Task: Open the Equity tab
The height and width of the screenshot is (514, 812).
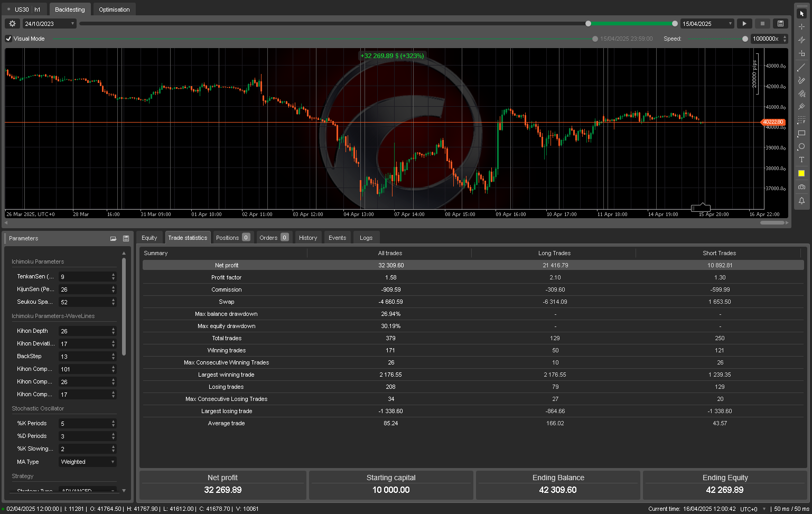Action: [x=150, y=238]
